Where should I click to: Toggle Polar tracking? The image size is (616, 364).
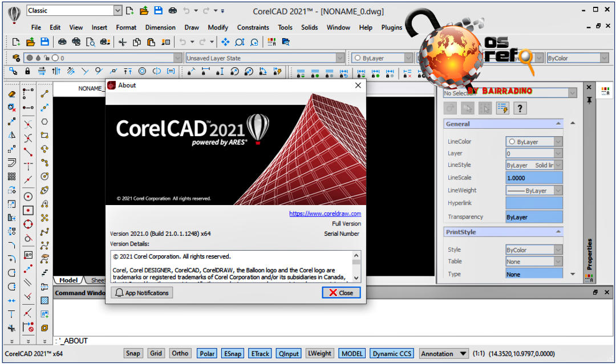click(x=207, y=353)
